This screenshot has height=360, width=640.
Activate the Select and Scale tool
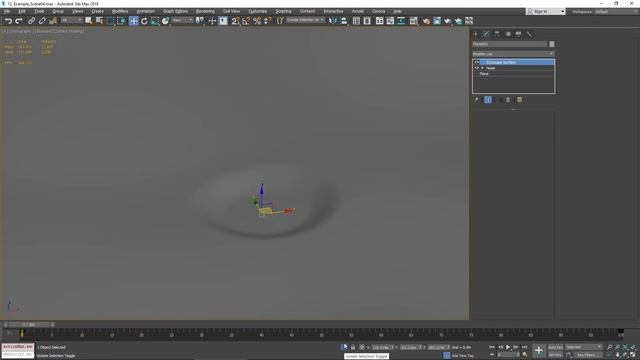(x=155, y=21)
